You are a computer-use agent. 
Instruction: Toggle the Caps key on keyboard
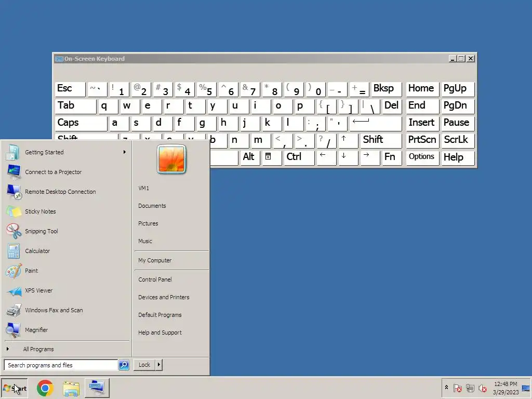coord(81,124)
